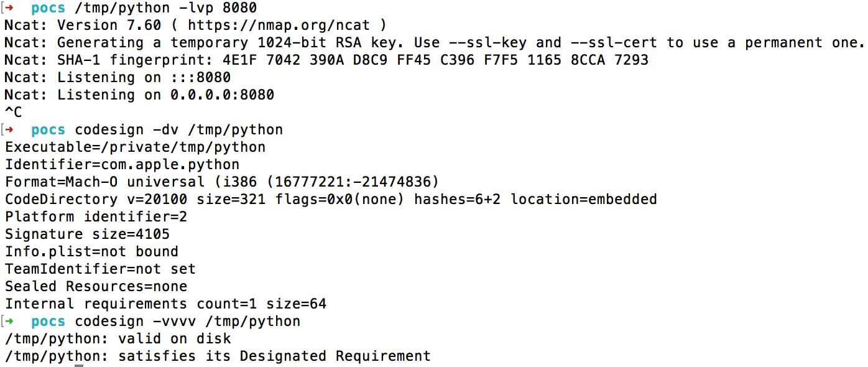868x367 pixels.
Task: Click "satisfies its Designated Requirement" text
Action: [x=274, y=356]
